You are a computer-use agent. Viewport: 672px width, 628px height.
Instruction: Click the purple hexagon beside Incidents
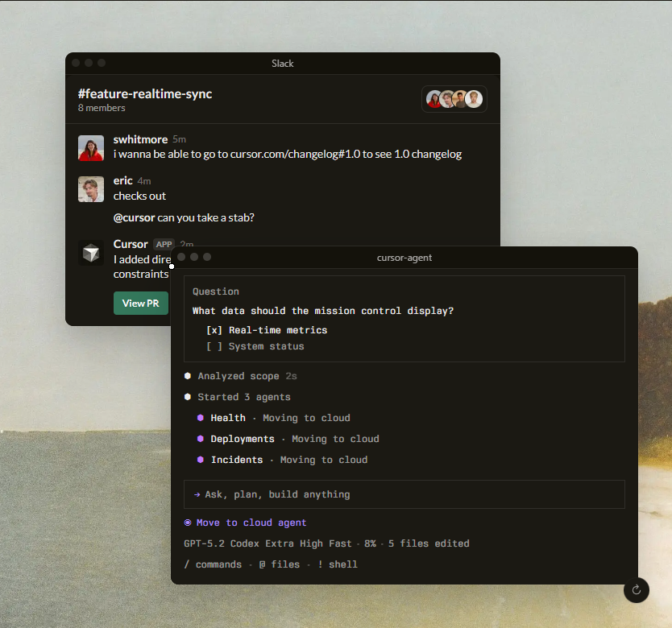click(x=200, y=460)
